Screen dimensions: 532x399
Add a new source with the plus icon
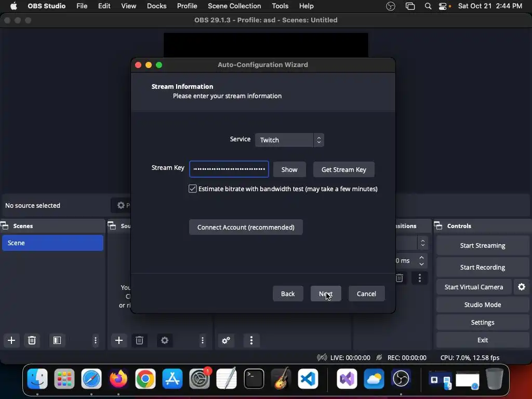pos(119,340)
